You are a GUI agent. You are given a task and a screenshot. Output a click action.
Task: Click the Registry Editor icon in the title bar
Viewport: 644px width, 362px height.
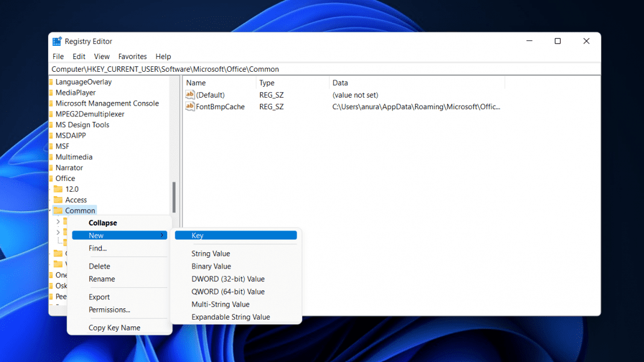57,41
